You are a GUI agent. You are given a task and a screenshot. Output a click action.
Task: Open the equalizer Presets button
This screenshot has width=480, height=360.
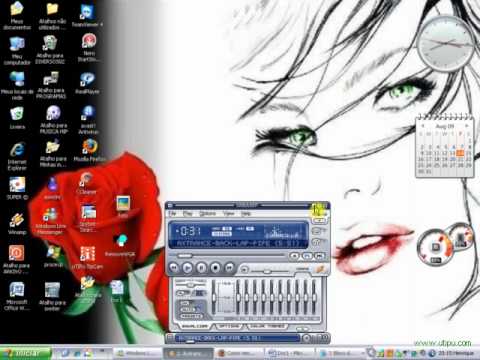pos(191,316)
